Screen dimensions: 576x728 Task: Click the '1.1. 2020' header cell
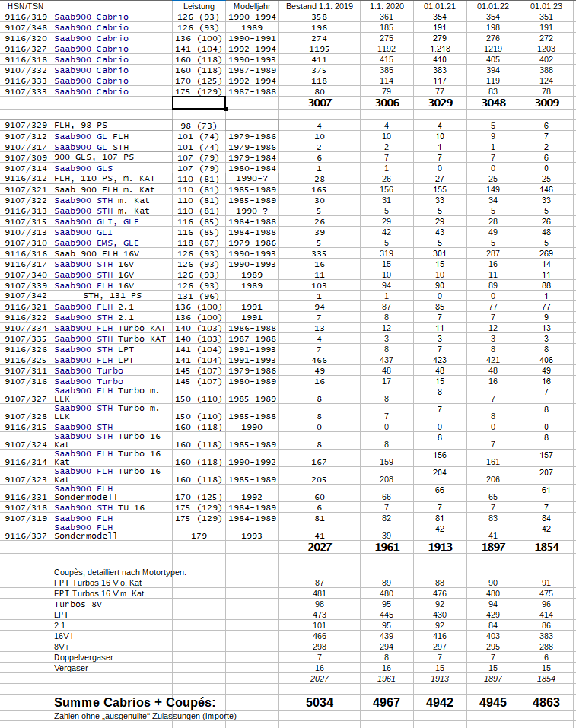[387, 6]
